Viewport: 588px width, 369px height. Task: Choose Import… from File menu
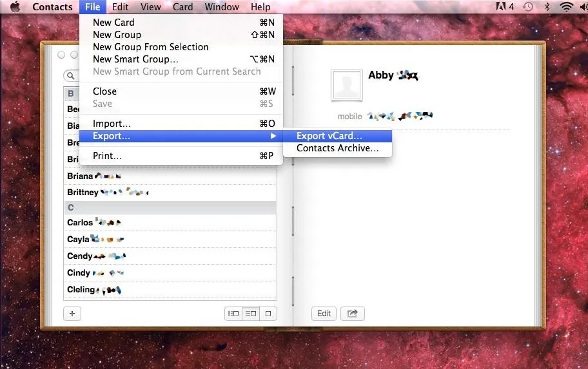(x=181, y=124)
